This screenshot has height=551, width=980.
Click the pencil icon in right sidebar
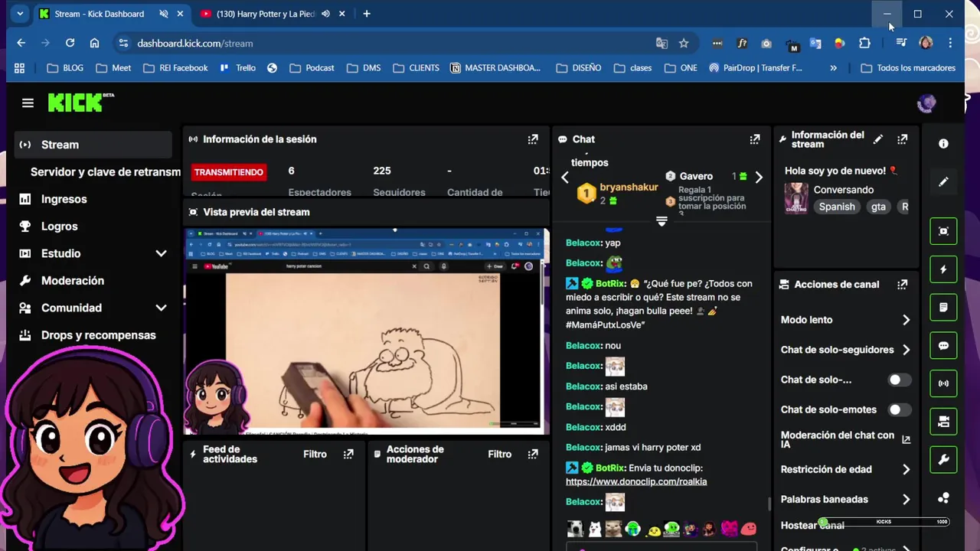pos(943,182)
